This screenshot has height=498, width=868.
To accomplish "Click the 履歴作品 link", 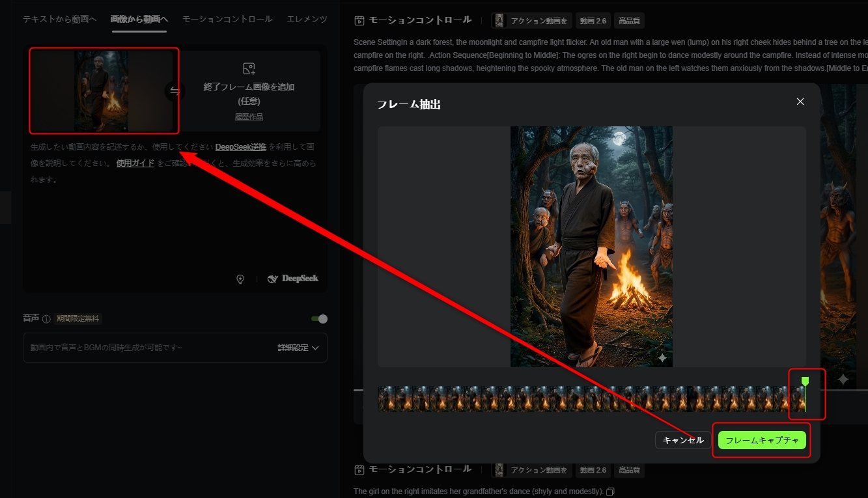I will point(249,117).
